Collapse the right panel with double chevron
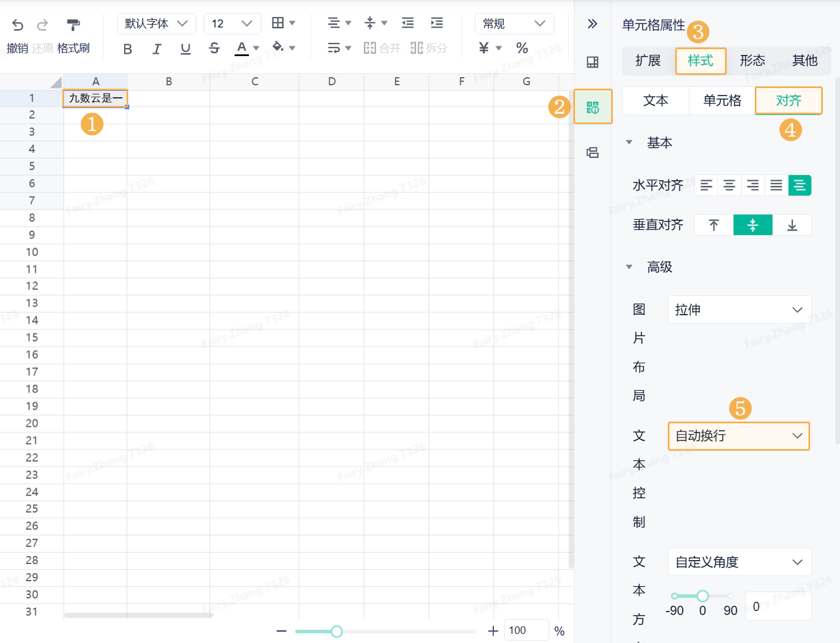840x643 pixels. [x=592, y=23]
